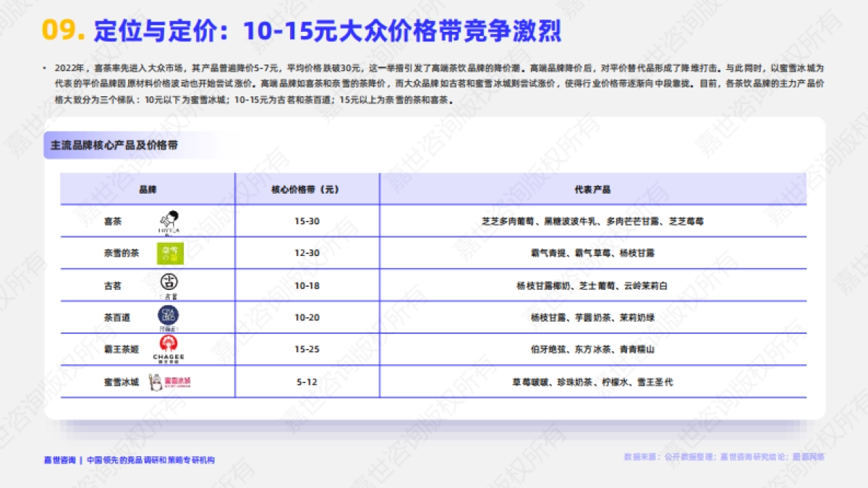Expand the 品牌 column header
This screenshot has width=868, height=488.
point(148,189)
